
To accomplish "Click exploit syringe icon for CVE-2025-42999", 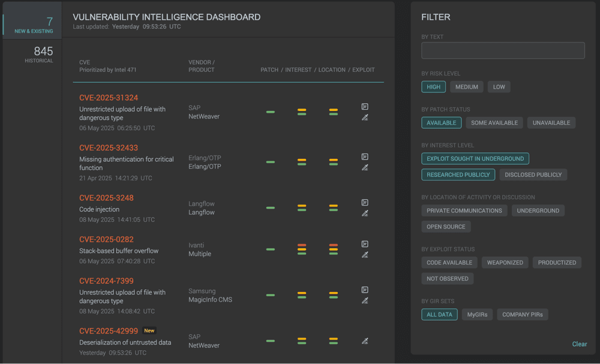I will [365, 341].
